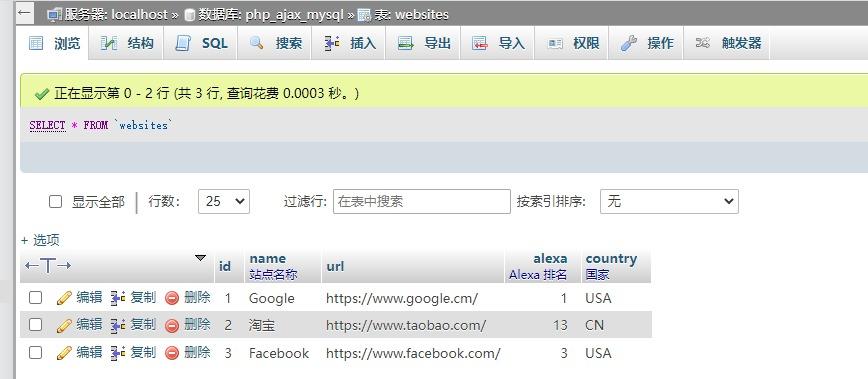The height and width of the screenshot is (379, 868).
Task: Open the 导入 (Import) tab
Action: pos(498,43)
